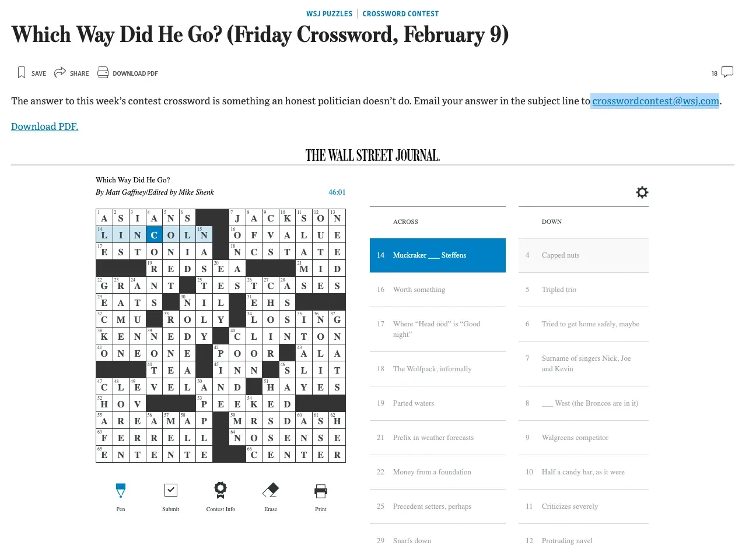The image size is (756, 556).
Task: Click the Submit checkmark icon
Action: pyautogui.click(x=171, y=491)
